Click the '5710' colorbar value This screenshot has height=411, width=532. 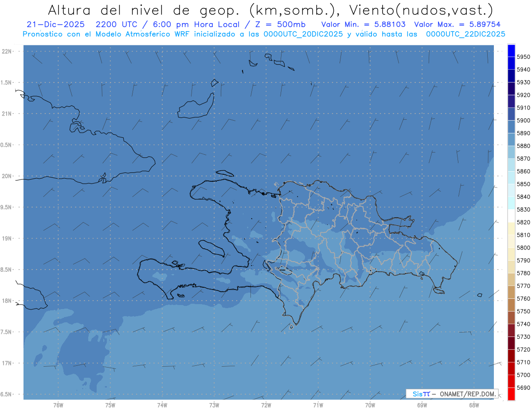click(523, 362)
